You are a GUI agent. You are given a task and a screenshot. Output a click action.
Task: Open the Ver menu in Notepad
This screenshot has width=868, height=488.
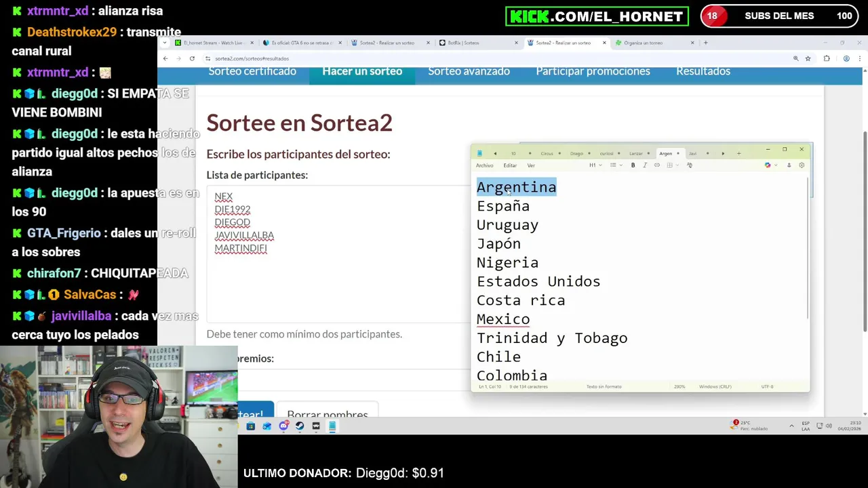(531, 165)
